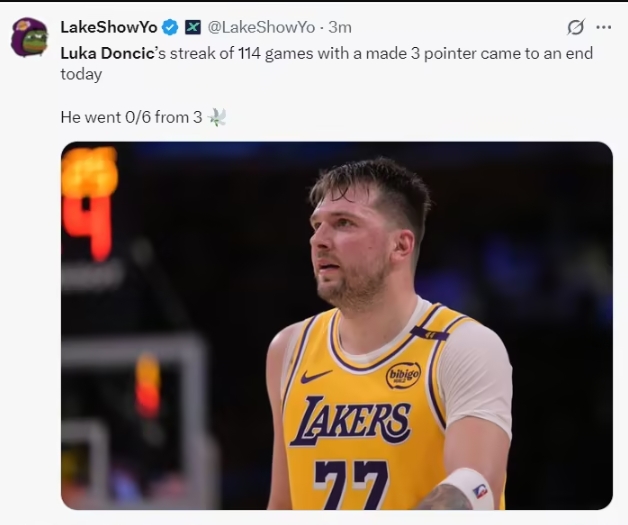Click the LAKERS wordmark on the jersey
Image resolution: width=628 pixels, height=525 pixels.
tap(350, 421)
